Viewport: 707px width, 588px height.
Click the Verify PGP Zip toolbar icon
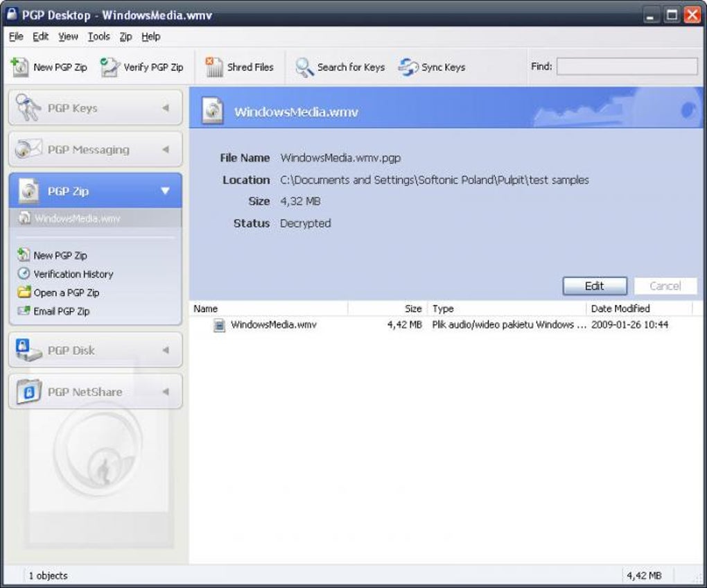pos(110,67)
